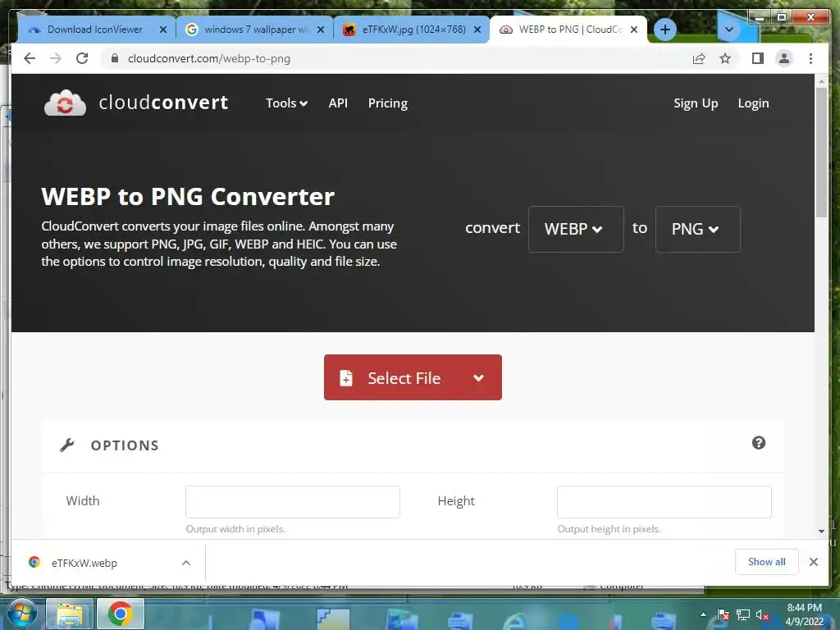Click the Action Center flag icon
Image resolution: width=840 pixels, height=630 pixels.
[724, 614]
